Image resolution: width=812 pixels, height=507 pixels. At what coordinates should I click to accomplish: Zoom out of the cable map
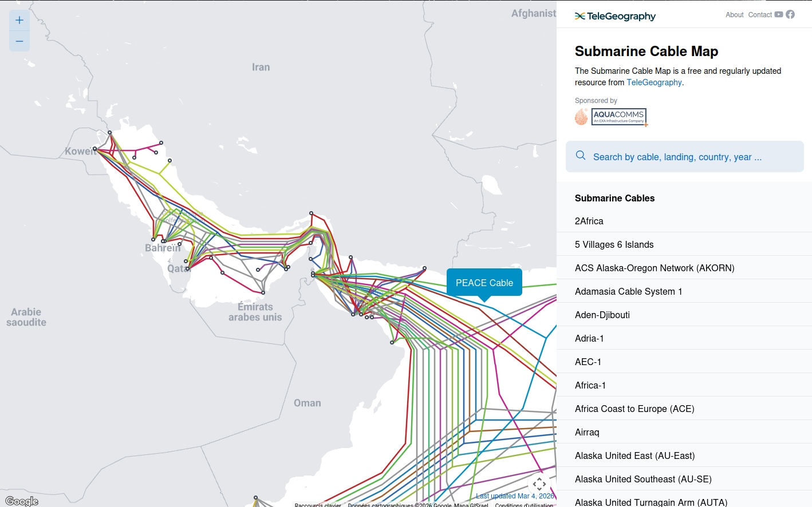(19, 41)
